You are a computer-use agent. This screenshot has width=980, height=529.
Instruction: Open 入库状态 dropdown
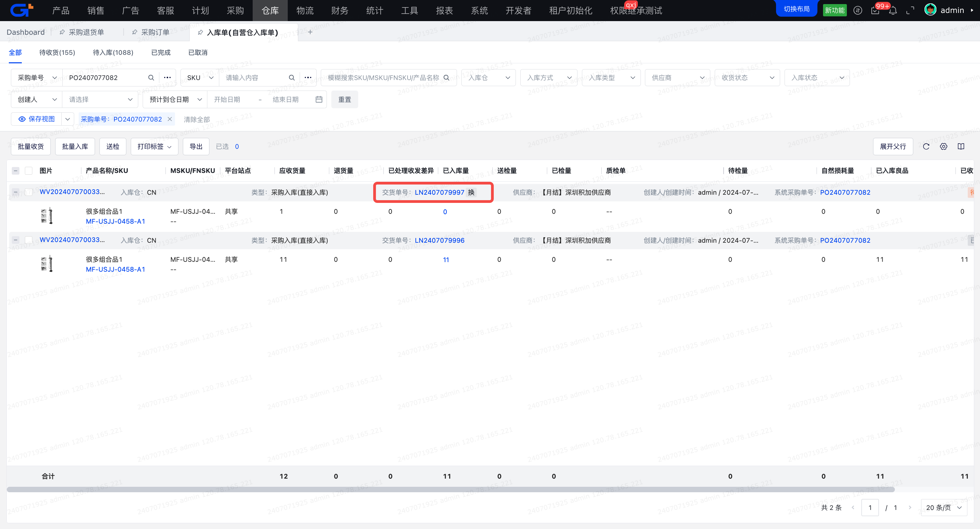click(817, 78)
